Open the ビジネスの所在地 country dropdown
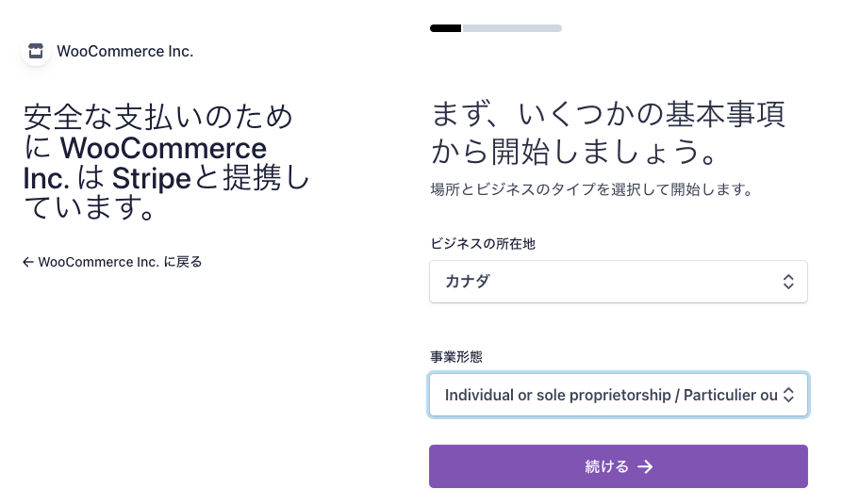The height and width of the screenshot is (504, 859). (x=618, y=282)
